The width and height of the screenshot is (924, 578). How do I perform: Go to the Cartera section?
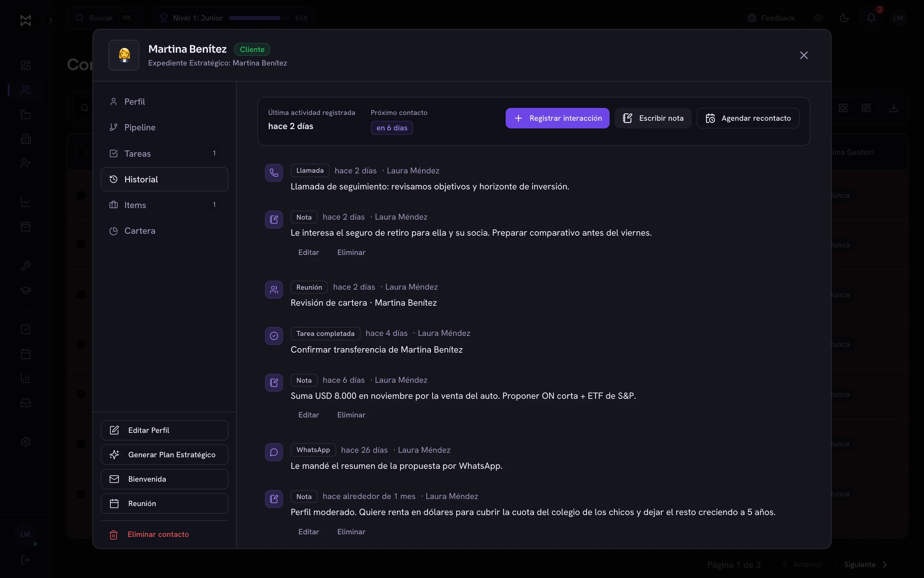click(164, 230)
